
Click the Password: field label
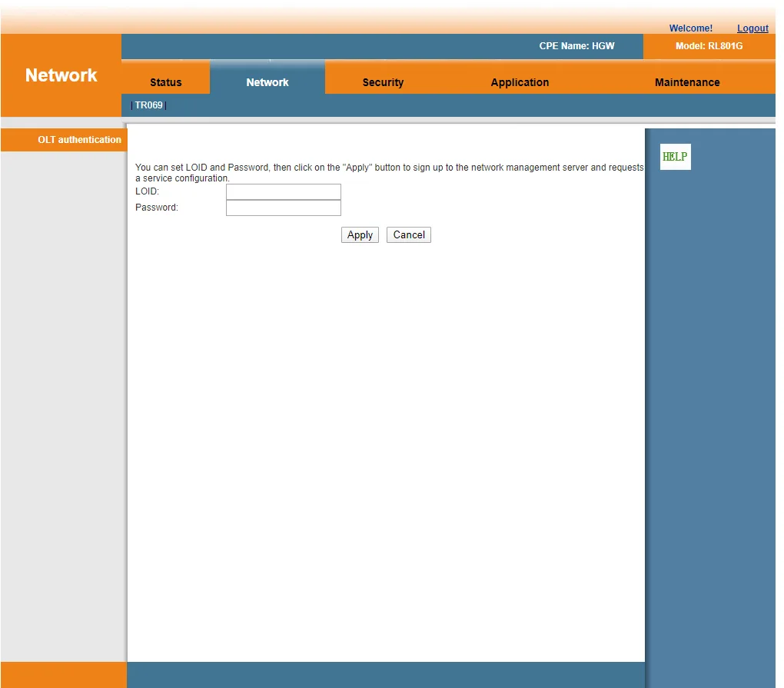157,208
